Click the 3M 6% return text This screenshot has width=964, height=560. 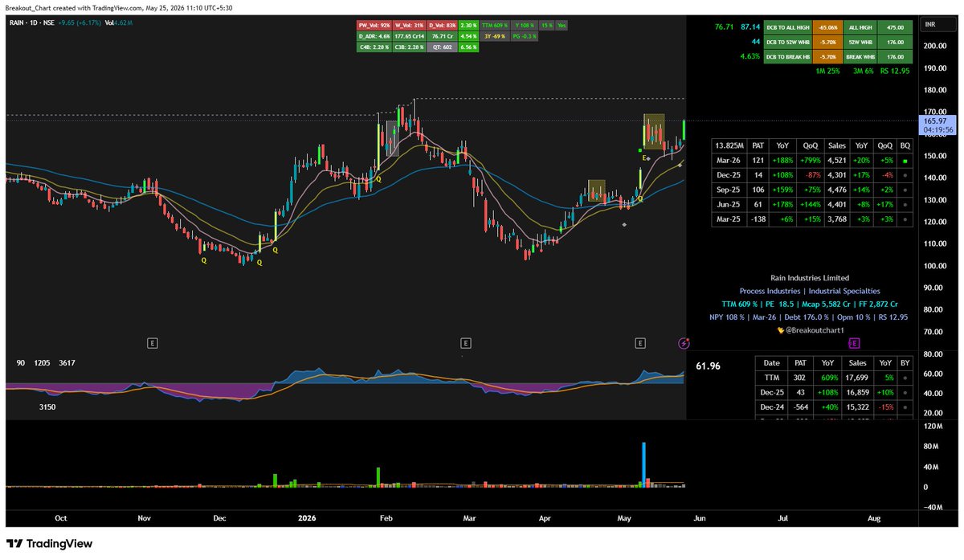(863, 71)
